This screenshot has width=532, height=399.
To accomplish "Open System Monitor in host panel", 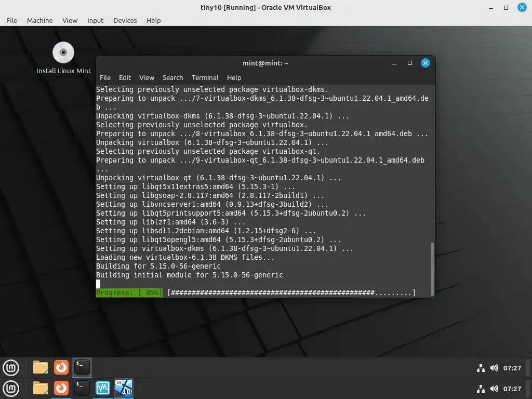I will 103,388.
